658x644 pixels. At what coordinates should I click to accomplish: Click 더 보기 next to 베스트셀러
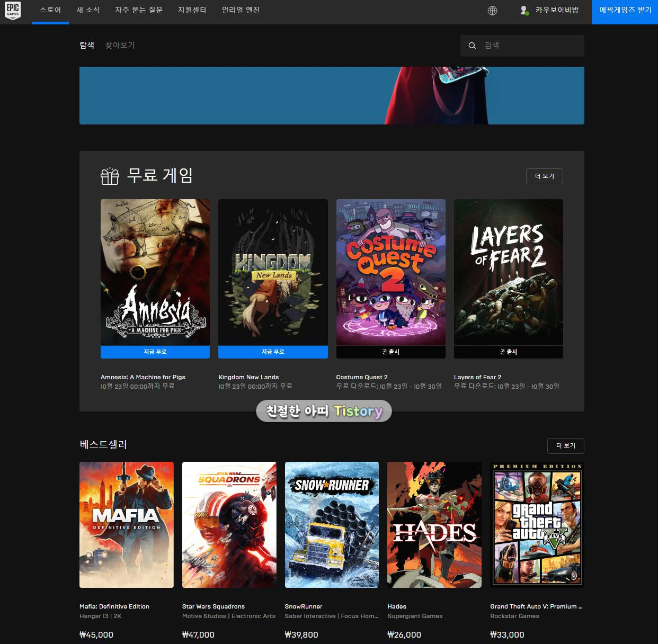(x=565, y=446)
